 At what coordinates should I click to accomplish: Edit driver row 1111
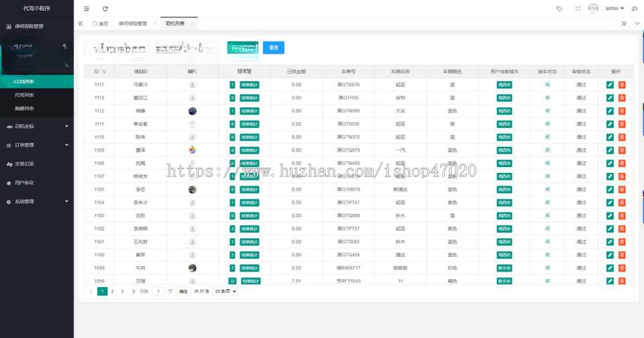click(x=610, y=124)
